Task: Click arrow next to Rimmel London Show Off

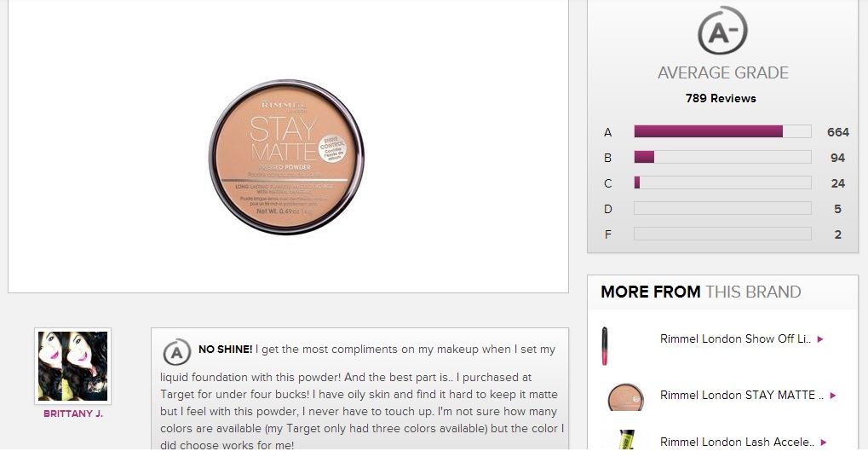Action: pyautogui.click(x=820, y=339)
